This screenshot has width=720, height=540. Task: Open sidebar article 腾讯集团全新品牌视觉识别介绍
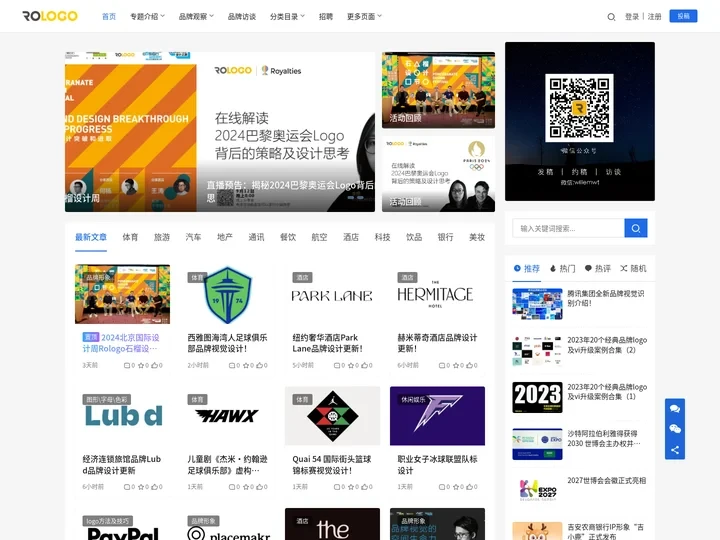point(606,298)
